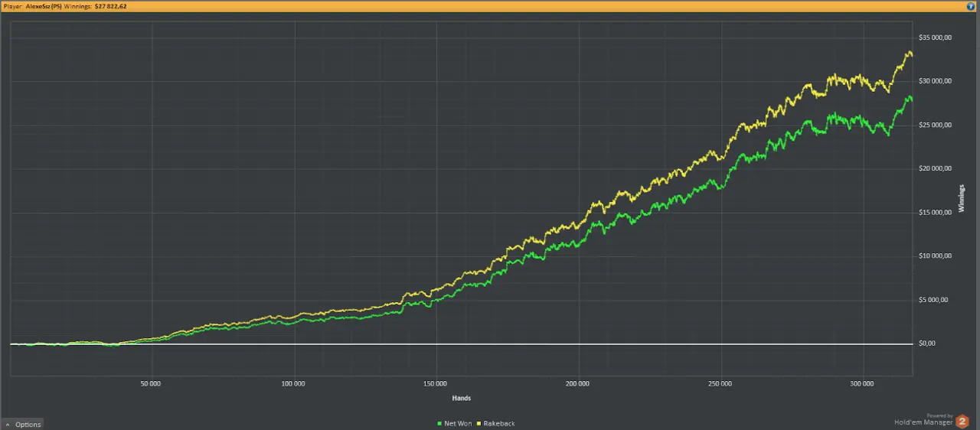Viewport: 980px width, 430px height.
Task: Click the yellow Rakeback legend square
Action: tap(479, 424)
